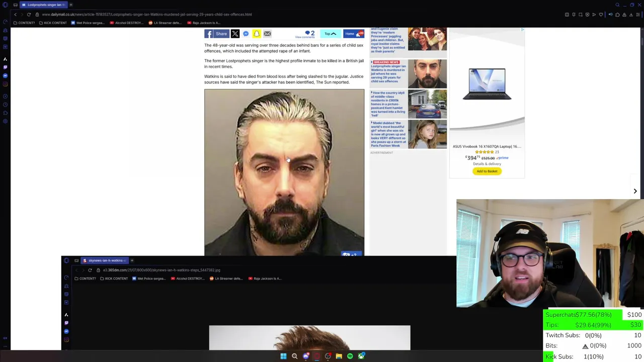Viewport: 644px width, 362px height.
Task: Open new tab in lower browser window
Action: coord(132,260)
